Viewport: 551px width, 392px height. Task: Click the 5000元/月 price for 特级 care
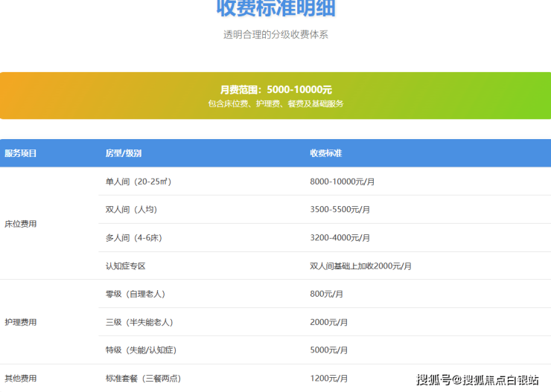tap(328, 350)
